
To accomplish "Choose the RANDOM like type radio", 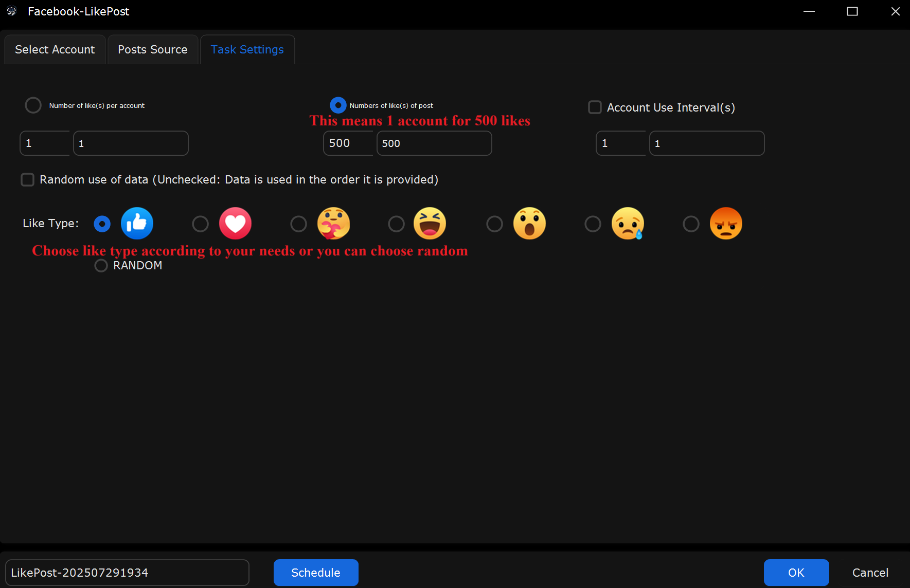I will click(101, 265).
